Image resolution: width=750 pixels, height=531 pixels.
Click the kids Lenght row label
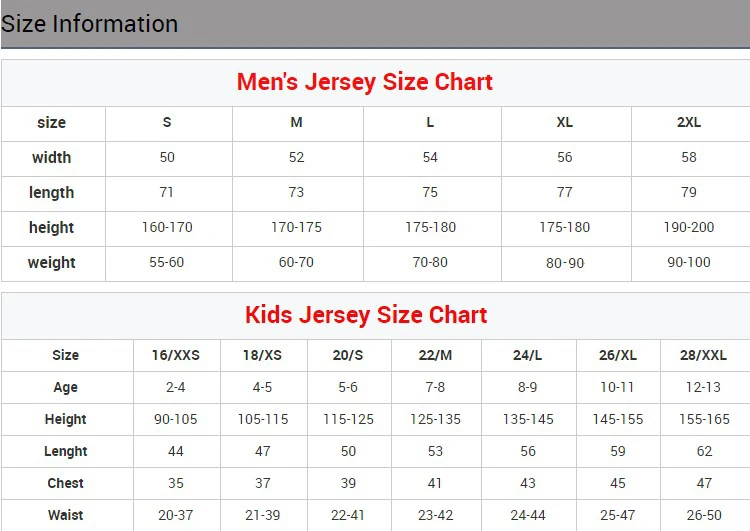point(66,451)
